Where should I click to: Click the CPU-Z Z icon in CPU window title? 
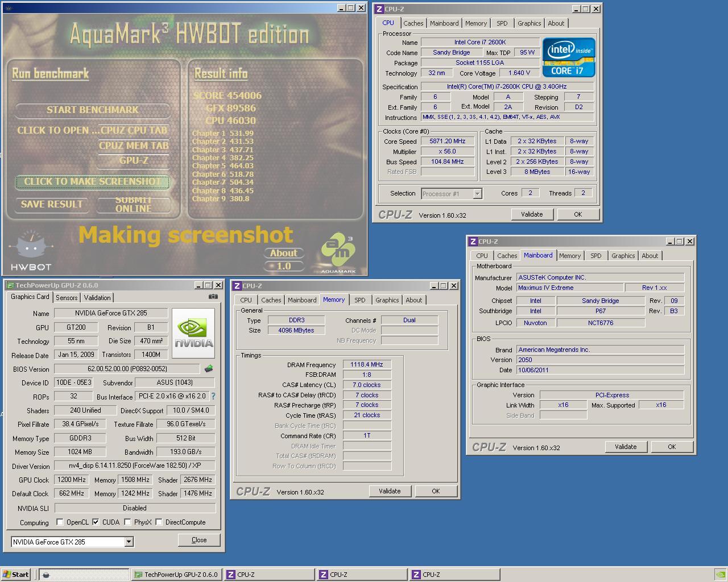(x=379, y=9)
